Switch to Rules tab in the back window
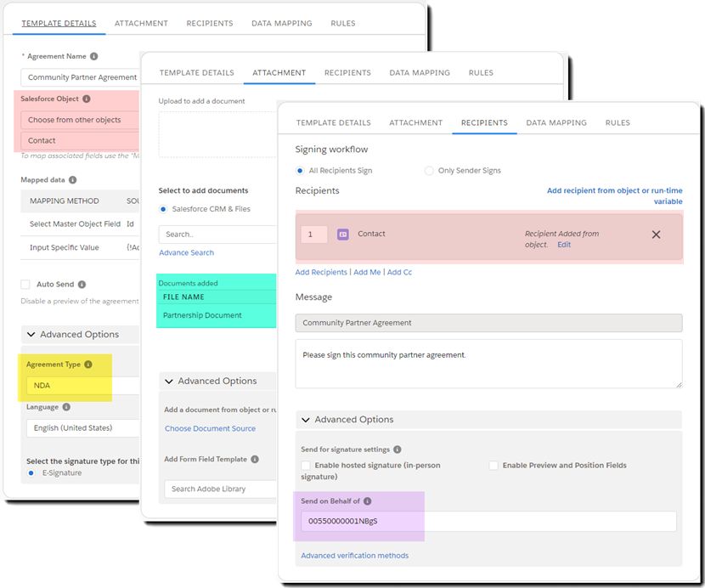The height and width of the screenshot is (588, 705). tap(343, 24)
